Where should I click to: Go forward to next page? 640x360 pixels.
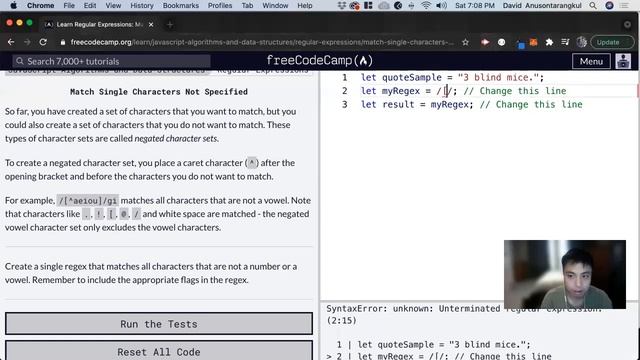27,42
